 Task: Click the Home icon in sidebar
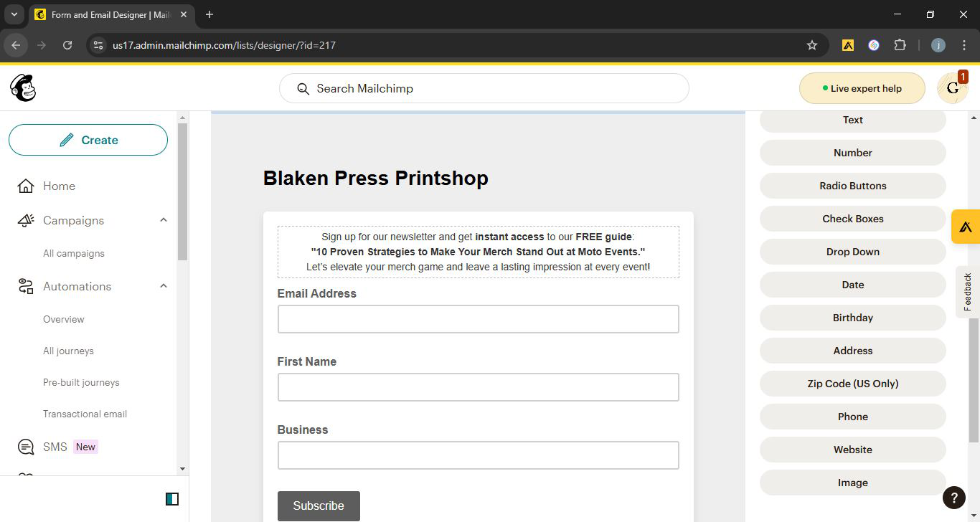(26, 186)
